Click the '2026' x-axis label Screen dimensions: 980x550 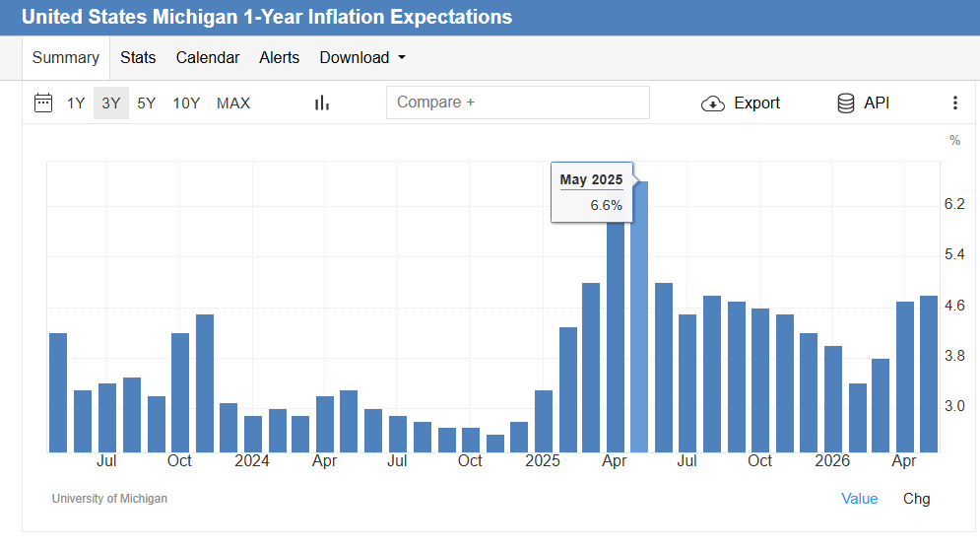832,461
